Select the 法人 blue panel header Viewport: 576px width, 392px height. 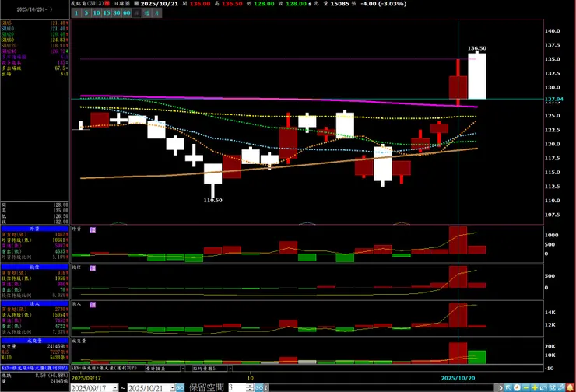[x=34, y=303]
